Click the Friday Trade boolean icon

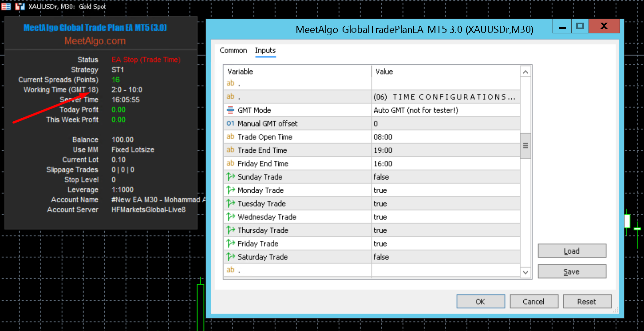[x=230, y=243]
